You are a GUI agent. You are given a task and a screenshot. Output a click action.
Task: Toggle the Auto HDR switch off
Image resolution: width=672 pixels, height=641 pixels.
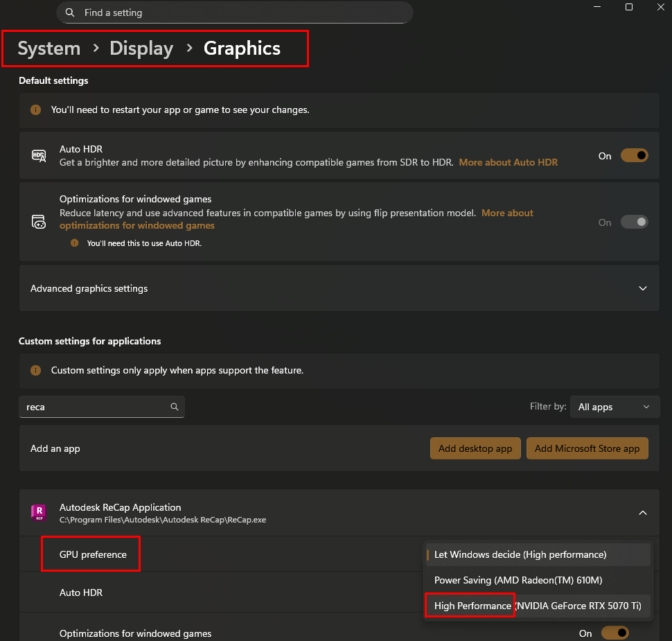(635, 156)
